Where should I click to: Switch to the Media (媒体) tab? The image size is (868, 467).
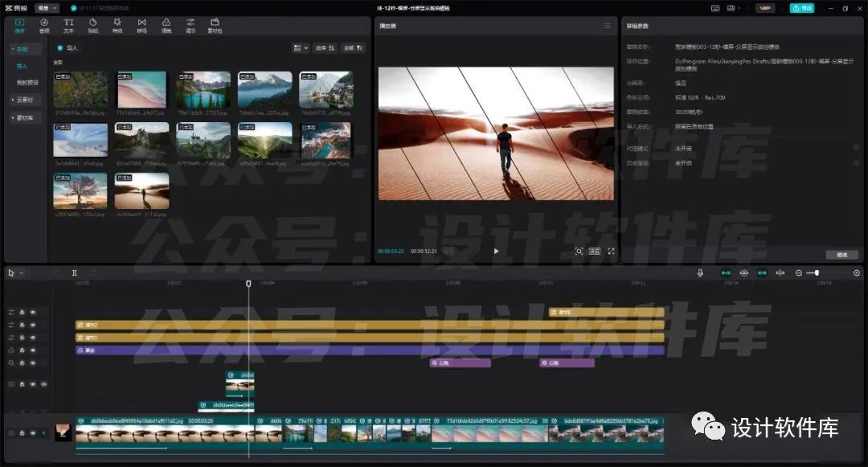[20, 26]
